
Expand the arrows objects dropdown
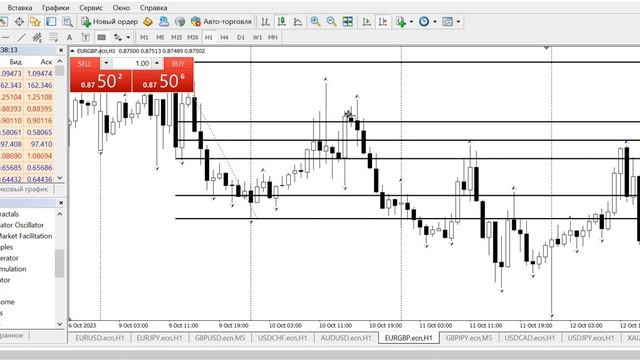128,38
